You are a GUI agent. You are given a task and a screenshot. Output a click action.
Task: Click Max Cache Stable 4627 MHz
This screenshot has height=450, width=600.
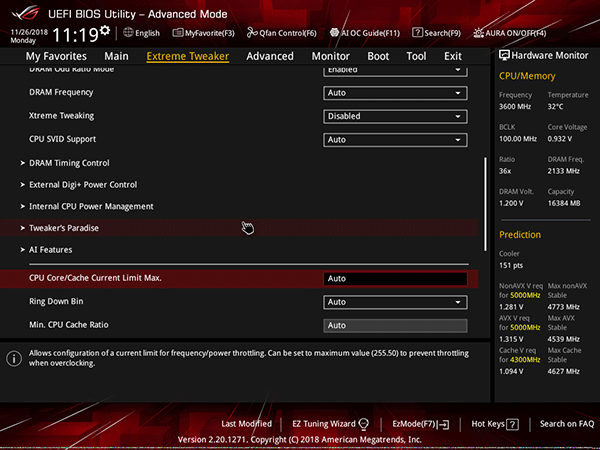pyautogui.click(x=564, y=372)
